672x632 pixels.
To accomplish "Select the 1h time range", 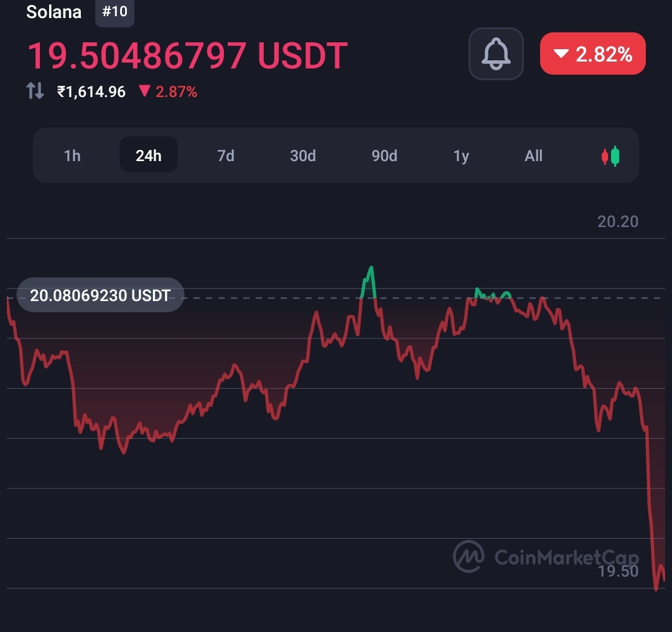I will (x=72, y=155).
